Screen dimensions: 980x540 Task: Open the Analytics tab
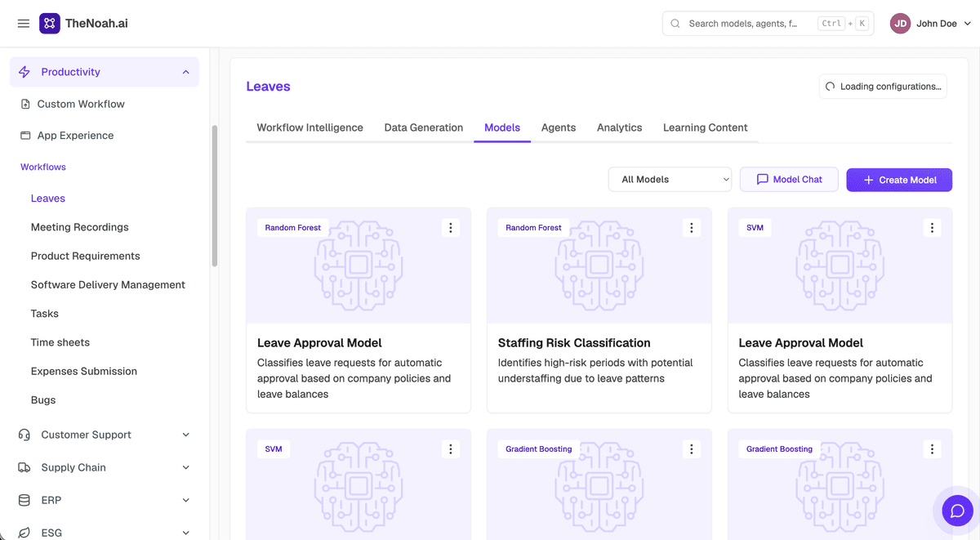tap(619, 127)
